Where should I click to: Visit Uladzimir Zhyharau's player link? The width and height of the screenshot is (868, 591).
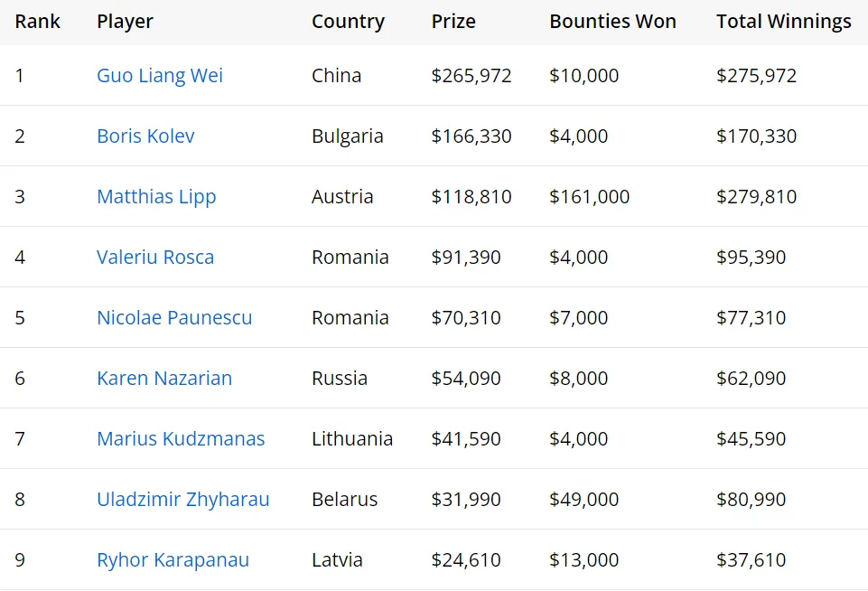183,500
